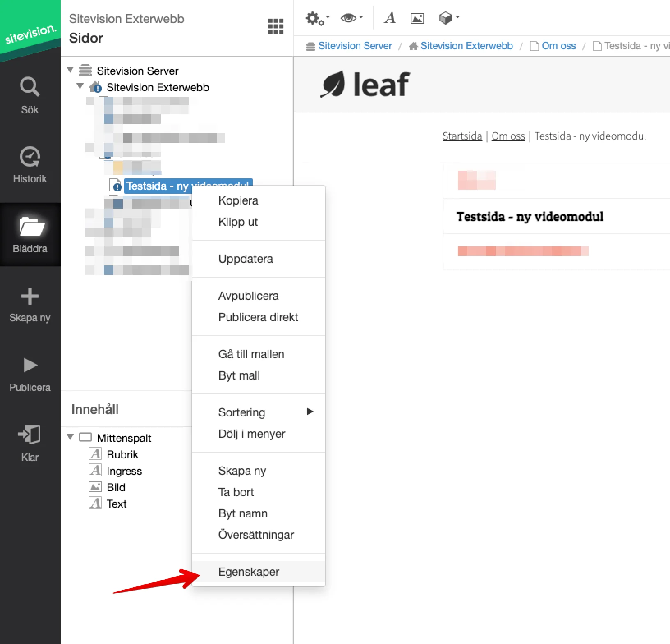
Task: Choose Kopiera from context menu
Action: click(x=259, y=200)
